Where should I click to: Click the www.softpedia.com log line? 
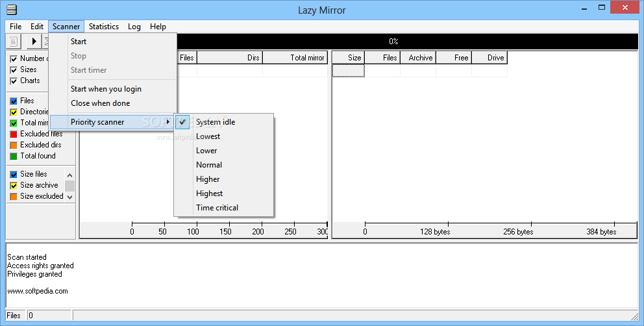tap(38, 291)
